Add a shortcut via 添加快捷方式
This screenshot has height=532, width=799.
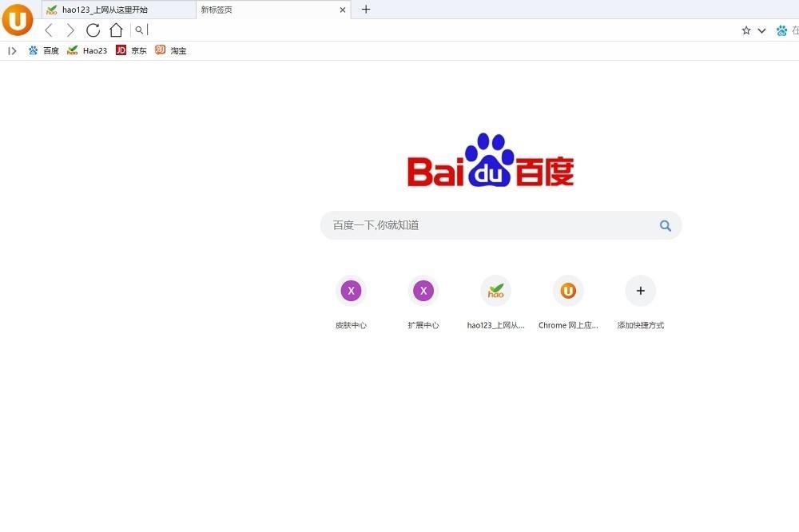(x=641, y=303)
